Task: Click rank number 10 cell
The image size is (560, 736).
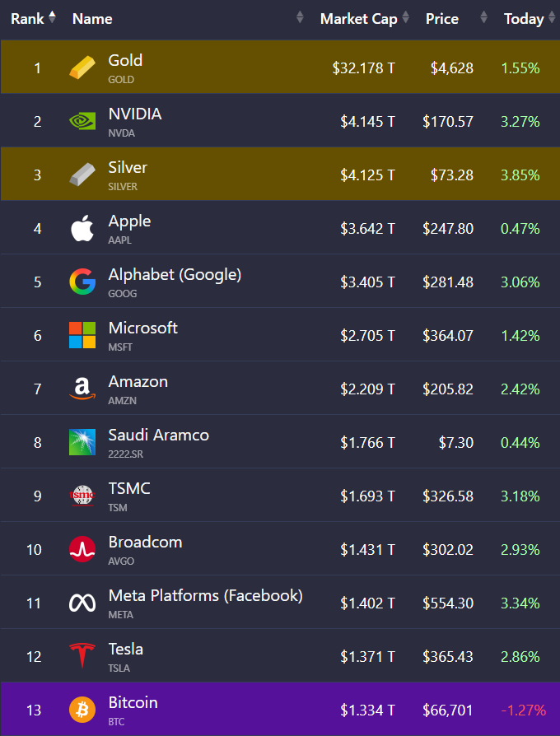Action: point(35,550)
